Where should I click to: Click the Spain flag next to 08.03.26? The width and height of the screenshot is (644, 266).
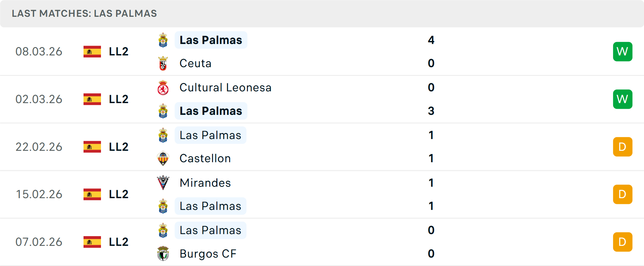[x=92, y=51]
